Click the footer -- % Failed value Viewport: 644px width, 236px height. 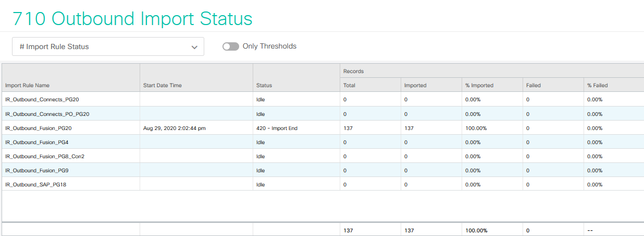tap(590, 230)
